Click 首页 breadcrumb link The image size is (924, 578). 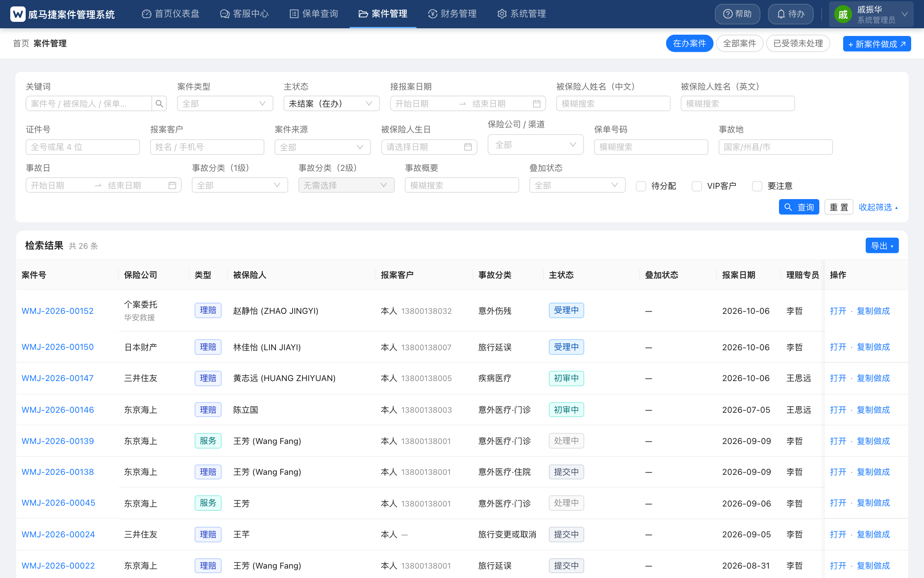21,43
